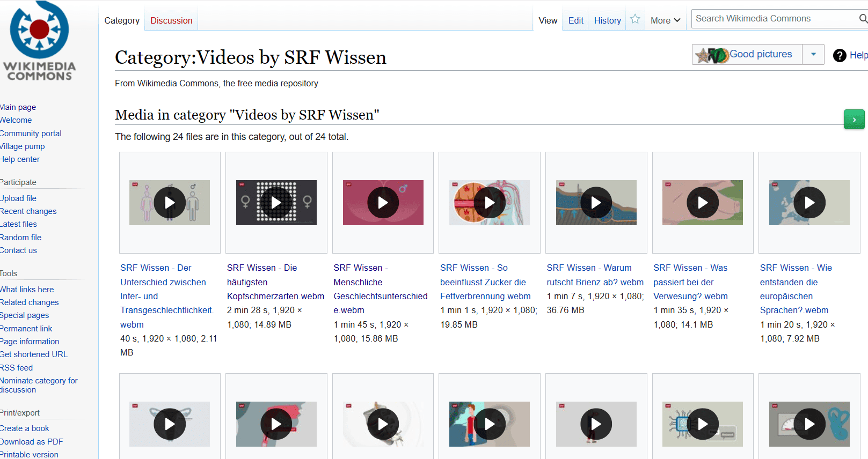
Task: Click the Help text link at top right
Action: pyautogui.click(x=858, y=55)
